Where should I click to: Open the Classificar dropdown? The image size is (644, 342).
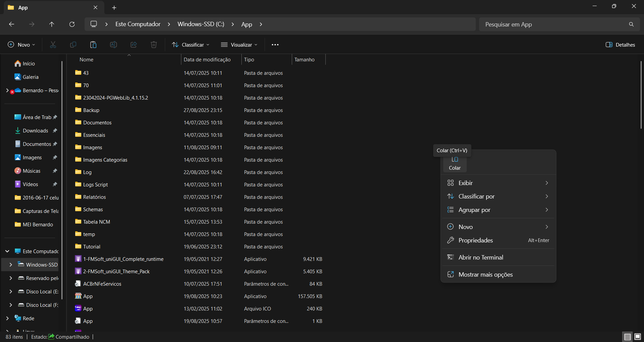coord(190,45)
